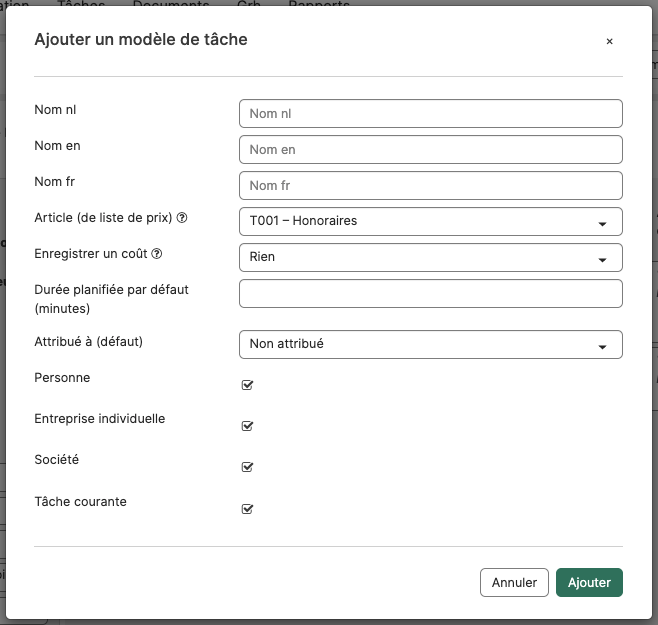Viewport: 658px width, 625px height.
Task: Toggle the Entreprise individuelle checkbox
Action: 247,426
